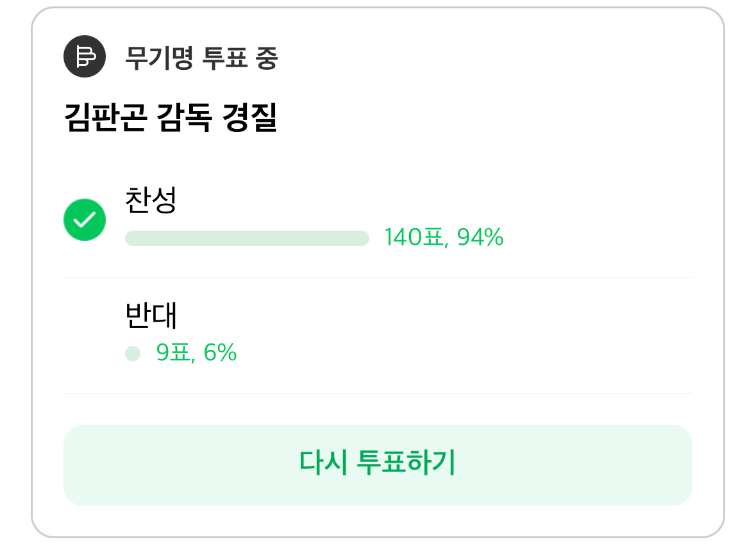Open the 140표, 94% voter count

(444, 237)
